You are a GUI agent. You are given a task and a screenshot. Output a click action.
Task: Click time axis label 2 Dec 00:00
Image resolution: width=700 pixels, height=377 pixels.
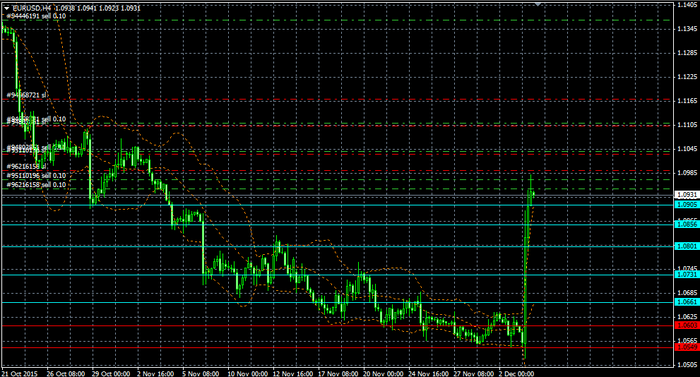tap(517, 373)
